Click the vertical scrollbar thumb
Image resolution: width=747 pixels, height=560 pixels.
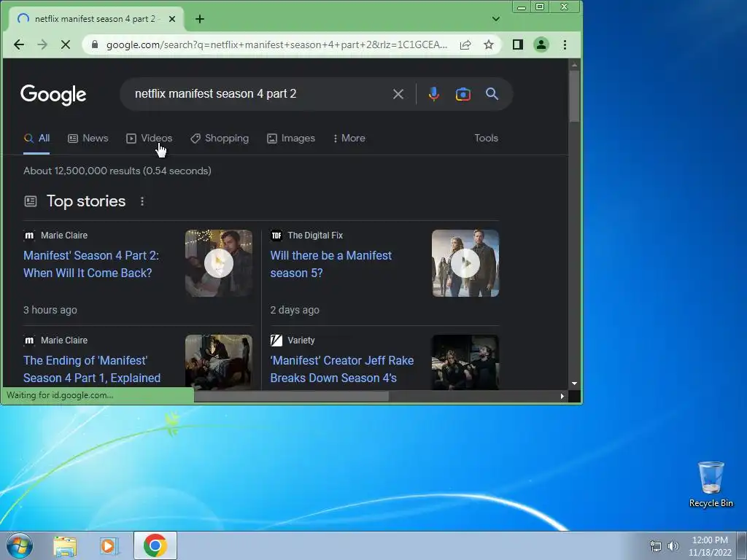pyautogui.click(x=575, y=96)
